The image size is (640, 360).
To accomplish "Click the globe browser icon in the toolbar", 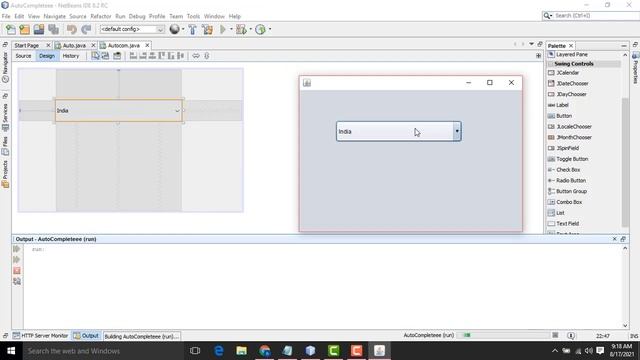I will 174,29.
